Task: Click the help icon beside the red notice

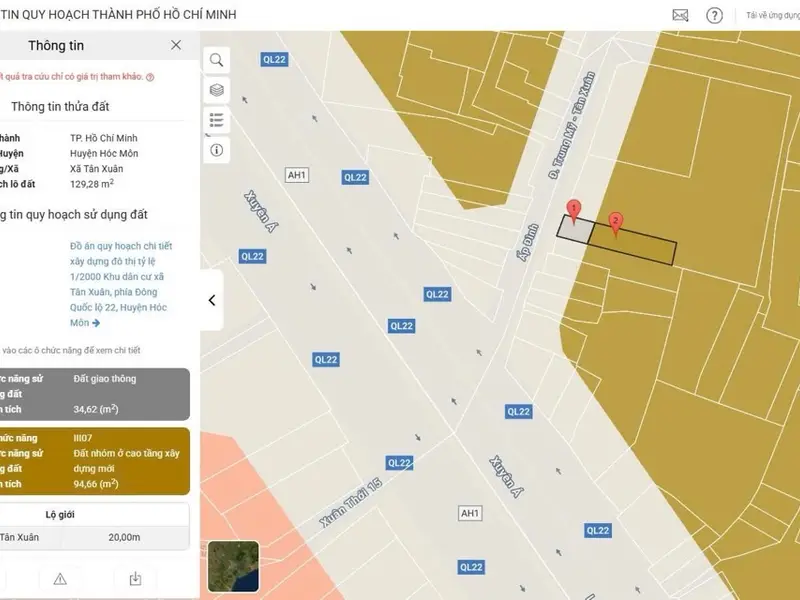Action: point(150,77)
